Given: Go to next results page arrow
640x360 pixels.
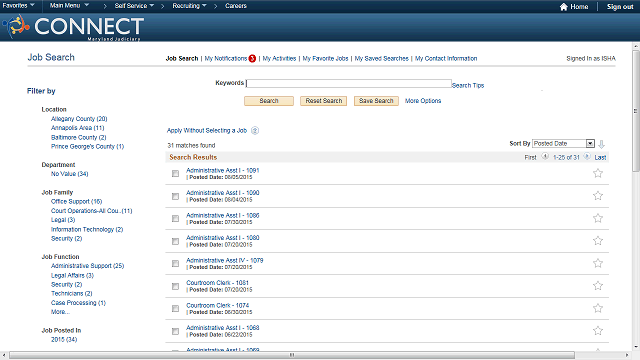Looking at the screenshot, I should pos(587,156).
